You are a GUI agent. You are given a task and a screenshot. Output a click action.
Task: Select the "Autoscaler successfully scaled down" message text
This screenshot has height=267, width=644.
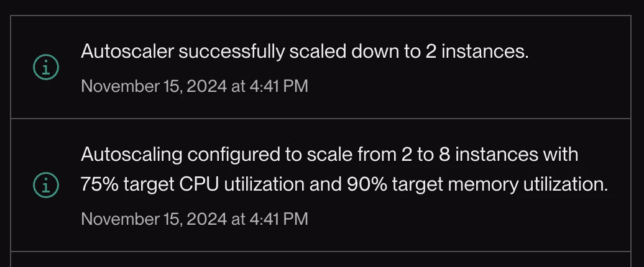click(x=304, y=52)
